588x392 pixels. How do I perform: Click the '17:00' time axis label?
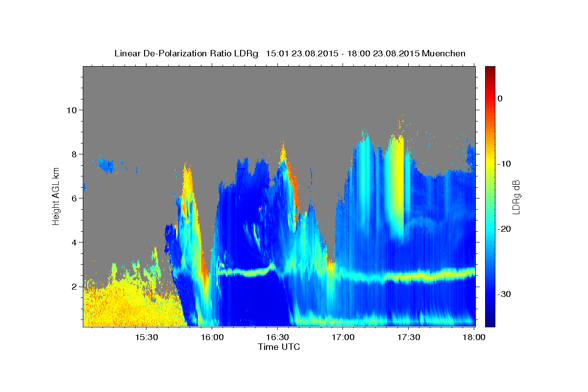343,338
